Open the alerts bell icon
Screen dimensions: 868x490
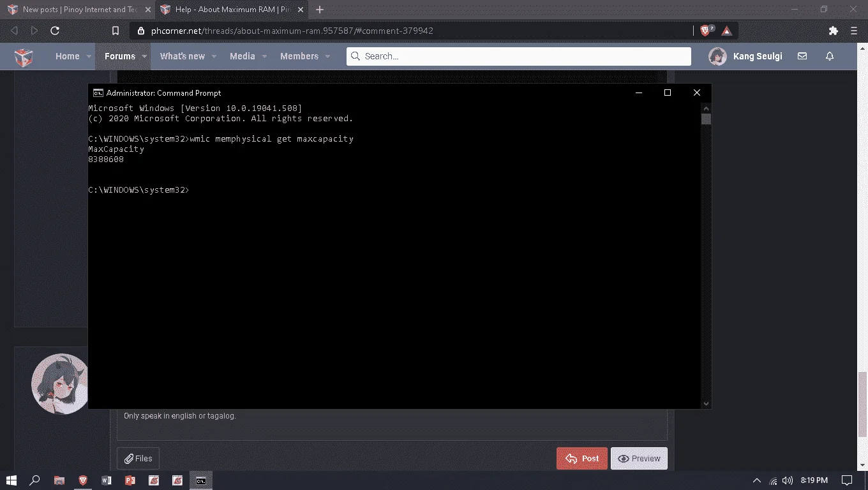point(830,56)
